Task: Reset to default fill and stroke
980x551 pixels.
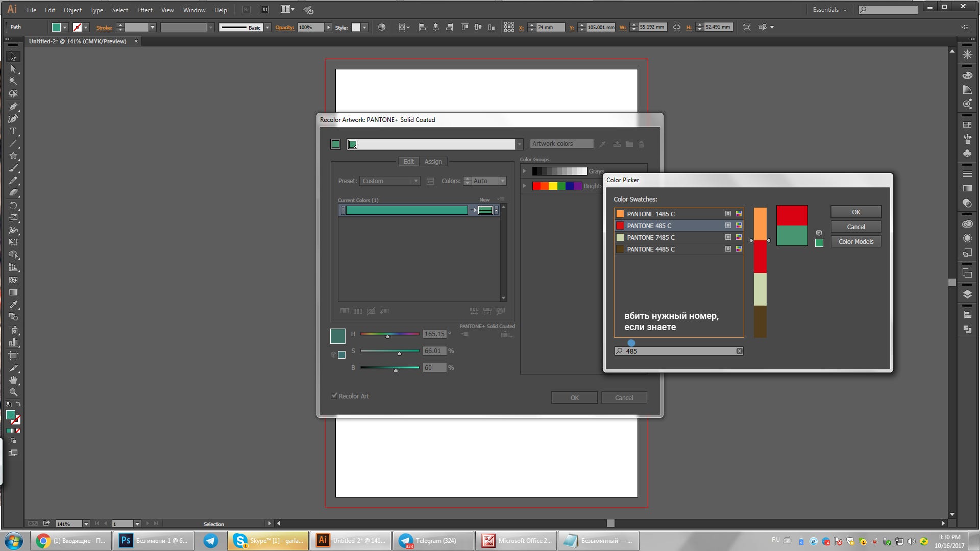Action: pos(8,404)
